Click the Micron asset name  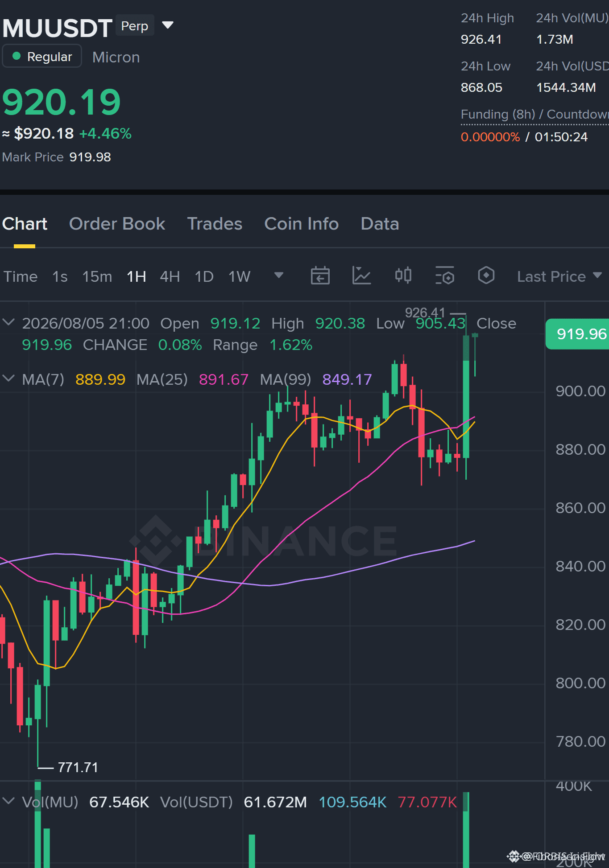coord(116,57)
